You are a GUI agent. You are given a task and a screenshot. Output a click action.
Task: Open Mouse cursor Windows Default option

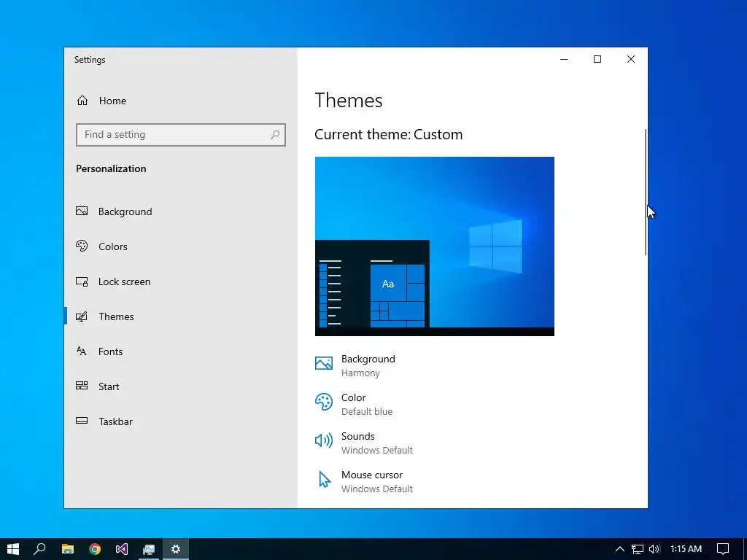(364, 481)
